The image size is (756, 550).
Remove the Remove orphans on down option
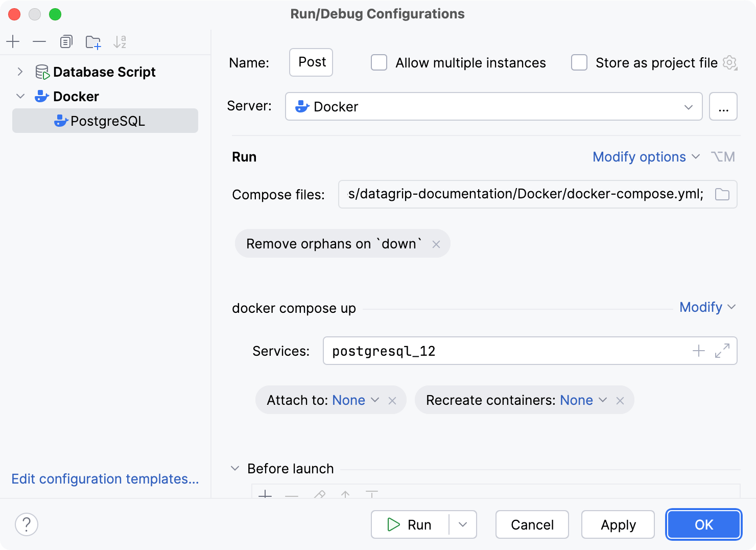(436, 244)
